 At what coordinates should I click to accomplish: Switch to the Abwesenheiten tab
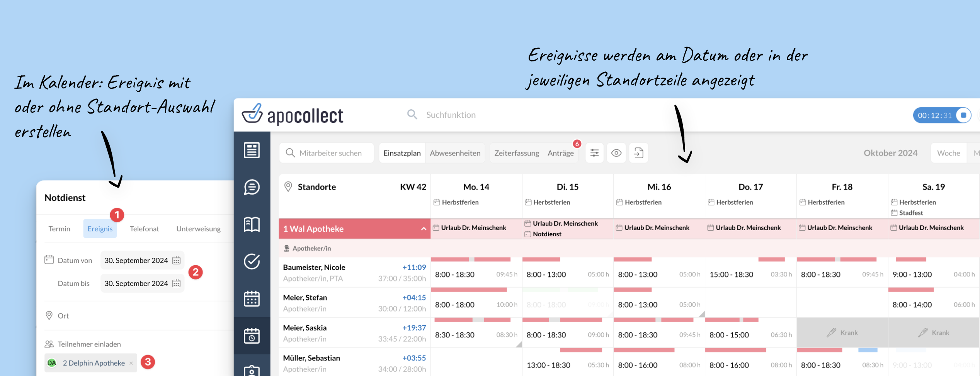(455, 153)
